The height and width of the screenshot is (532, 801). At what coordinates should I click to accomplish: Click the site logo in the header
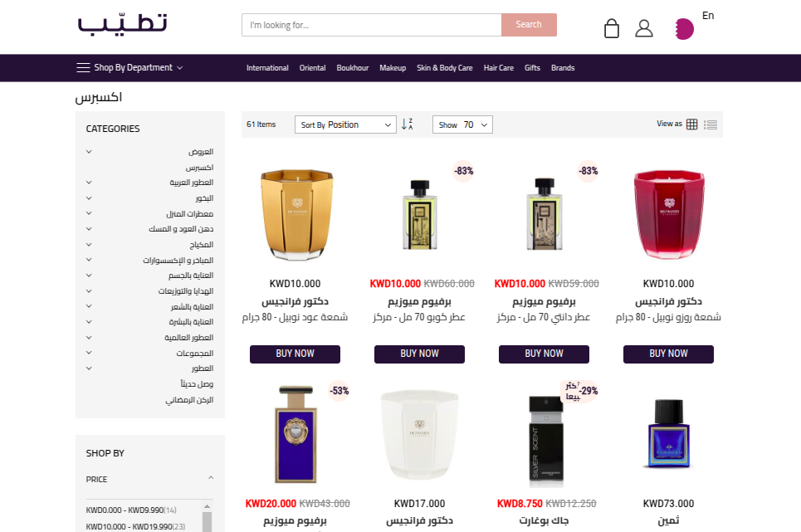[122, 25]
